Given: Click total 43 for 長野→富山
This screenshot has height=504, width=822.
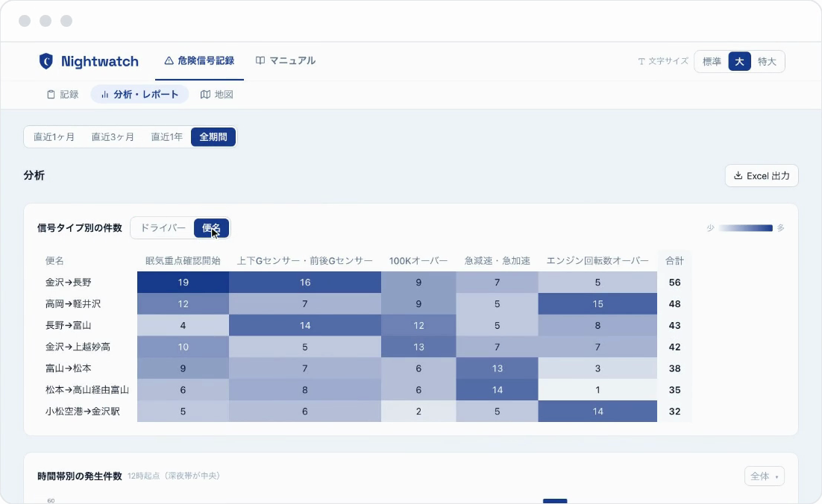Looking at the screenshot, I should [675, 325].
